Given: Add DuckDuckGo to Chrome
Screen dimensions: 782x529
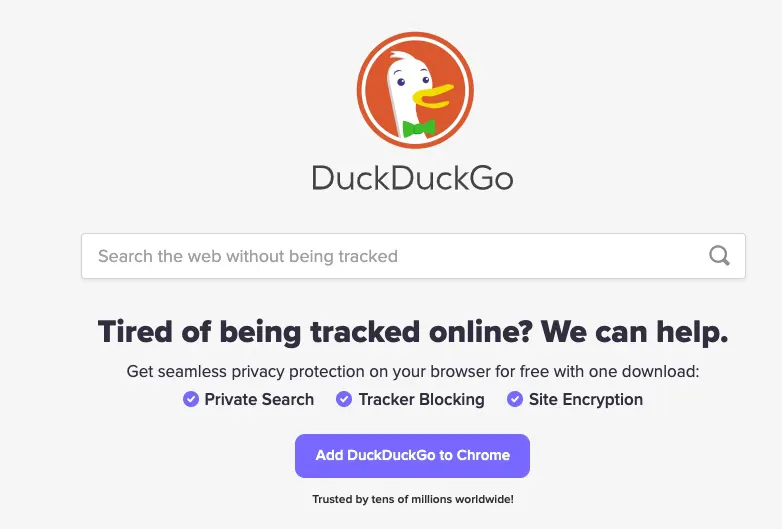Looking at the screenshot, I should tap(412, 456).
